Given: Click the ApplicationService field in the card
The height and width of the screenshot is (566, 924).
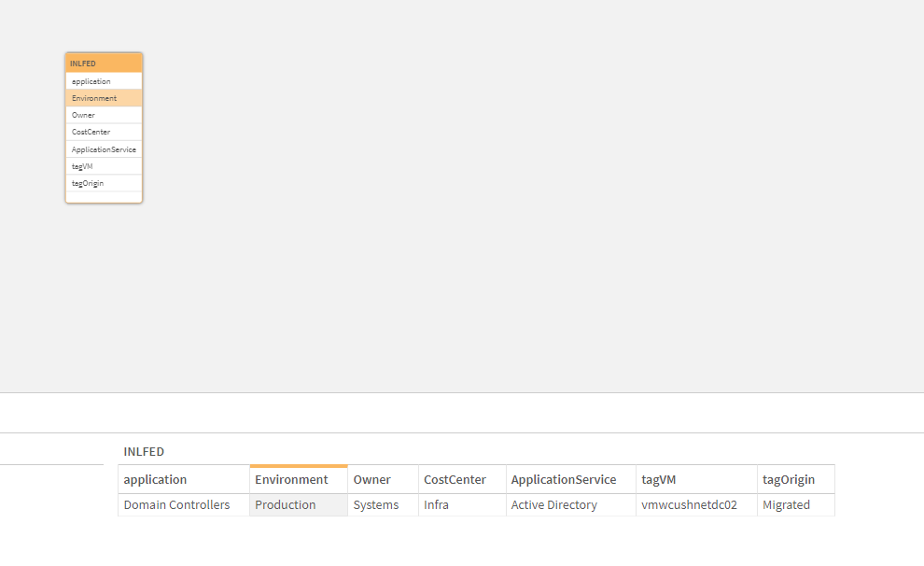Looking at the screenshot, I should pos(103,149).
